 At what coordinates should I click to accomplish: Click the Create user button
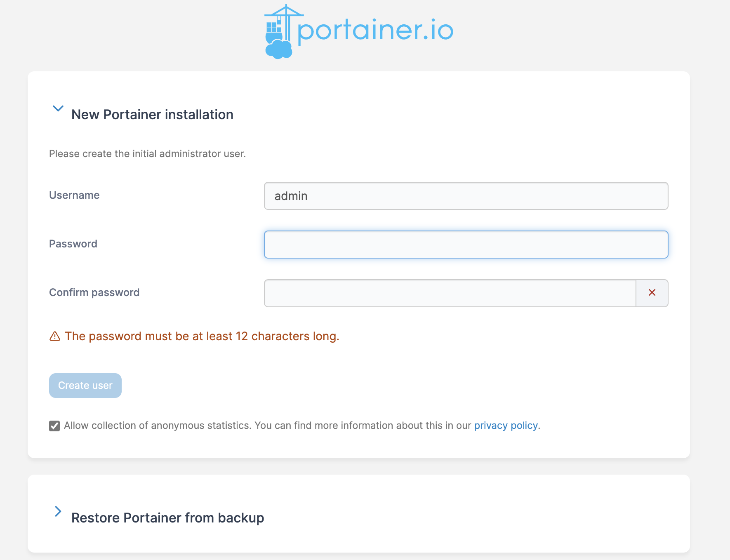[85, 386]
